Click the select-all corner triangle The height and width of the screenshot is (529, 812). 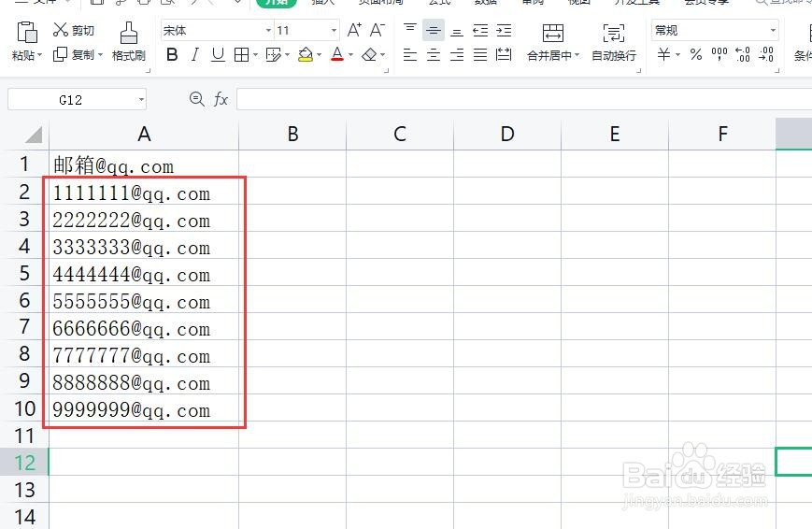33,135
